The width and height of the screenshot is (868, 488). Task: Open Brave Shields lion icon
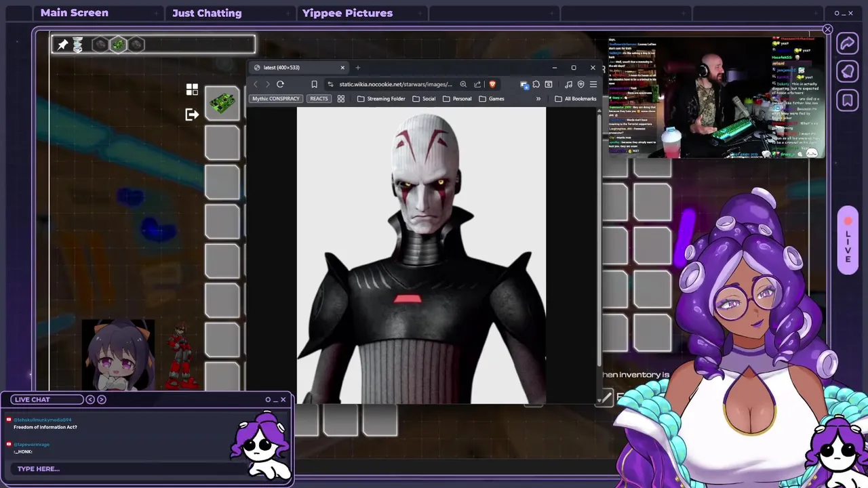click(492, 84)
